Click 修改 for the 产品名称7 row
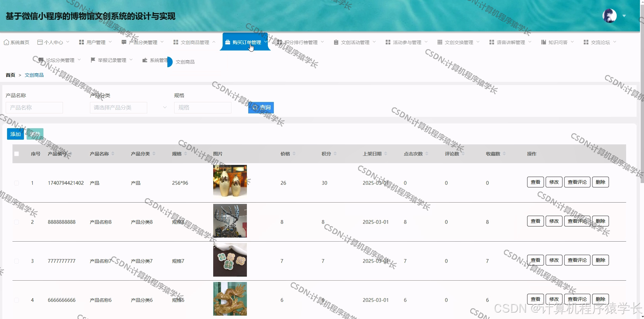Viewport: 644px width, 319px height. pyautogui.click(x=554, y=260)
